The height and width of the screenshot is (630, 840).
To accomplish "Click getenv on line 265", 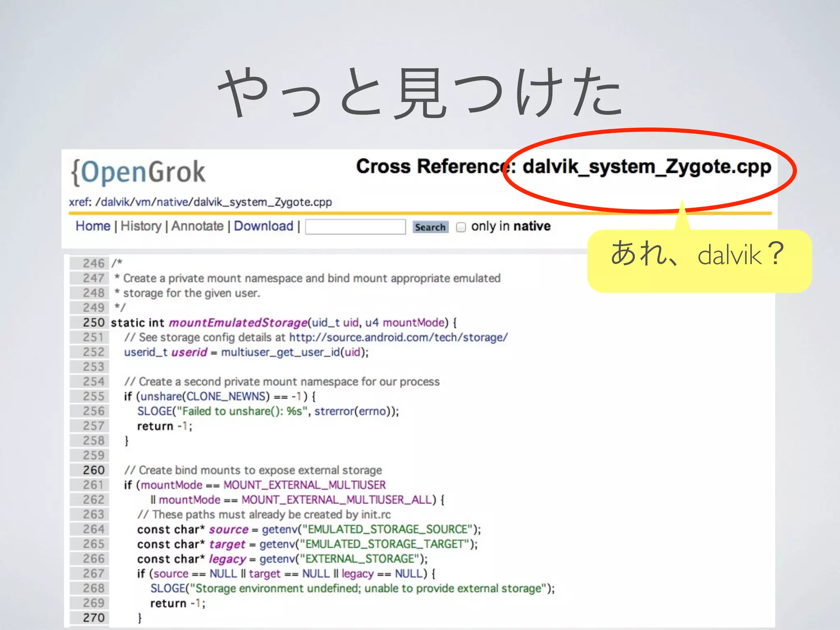I will pyautogui.click(x=277, y=544).
